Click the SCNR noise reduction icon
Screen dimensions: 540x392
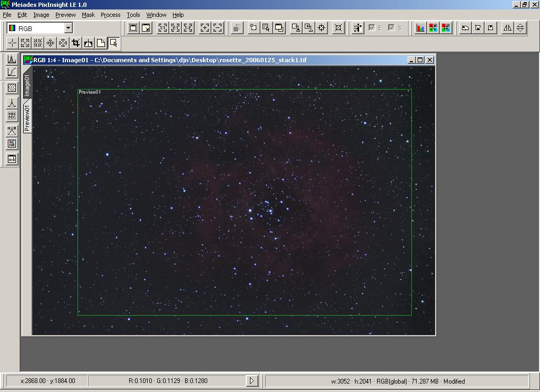[x=12, y=144]
